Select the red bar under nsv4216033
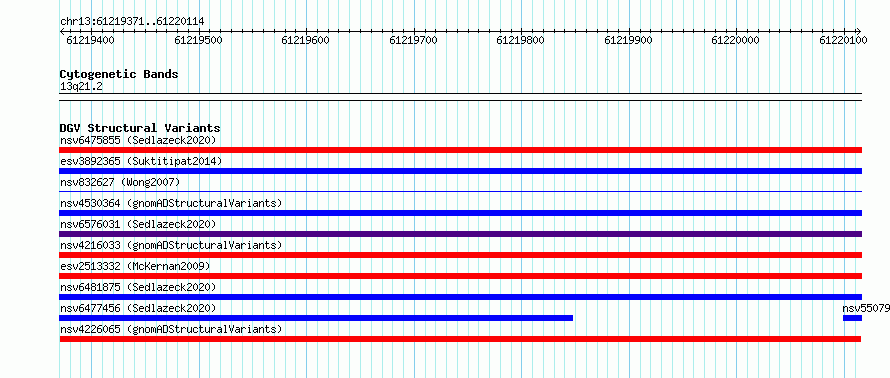890x378 pixels. (460, 255)
